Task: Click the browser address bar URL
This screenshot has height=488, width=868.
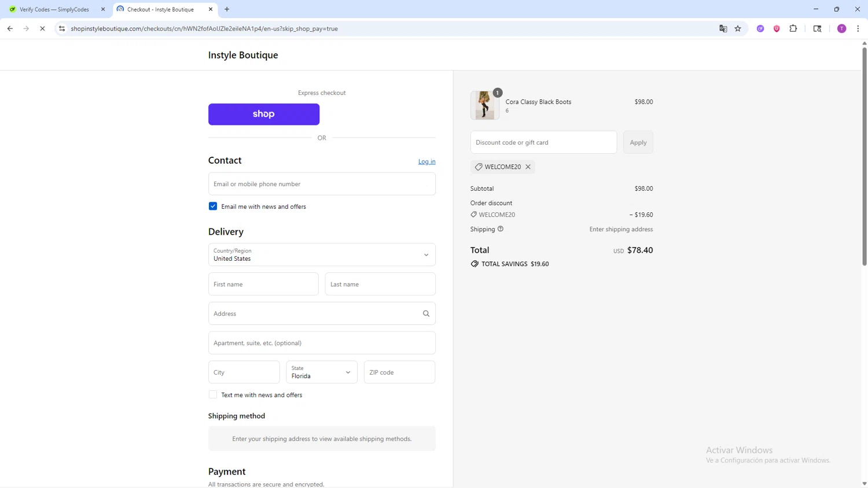Action: click(x=204, y=28)
